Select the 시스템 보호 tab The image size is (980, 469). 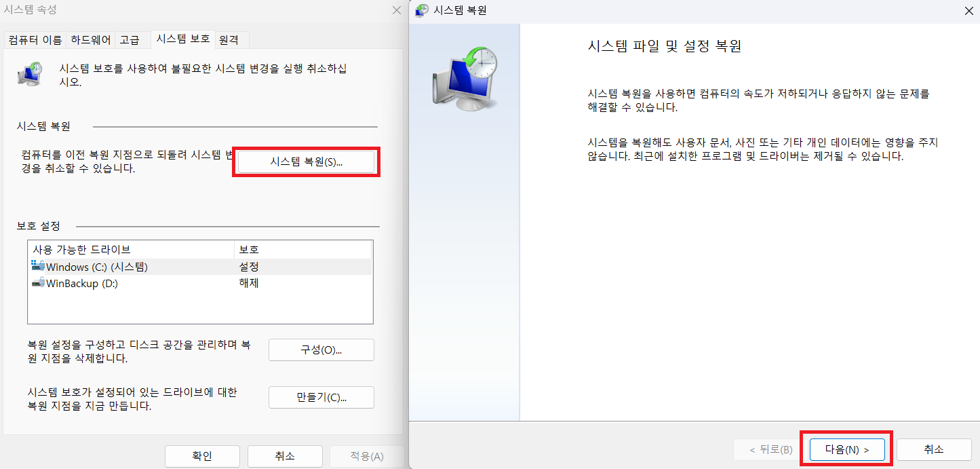click(x=183, y=39)
